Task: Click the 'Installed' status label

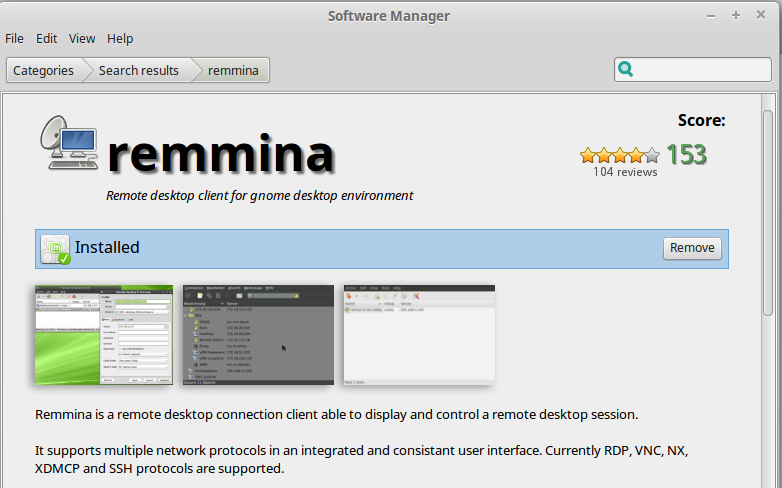Action: click(x=107, y=247)
